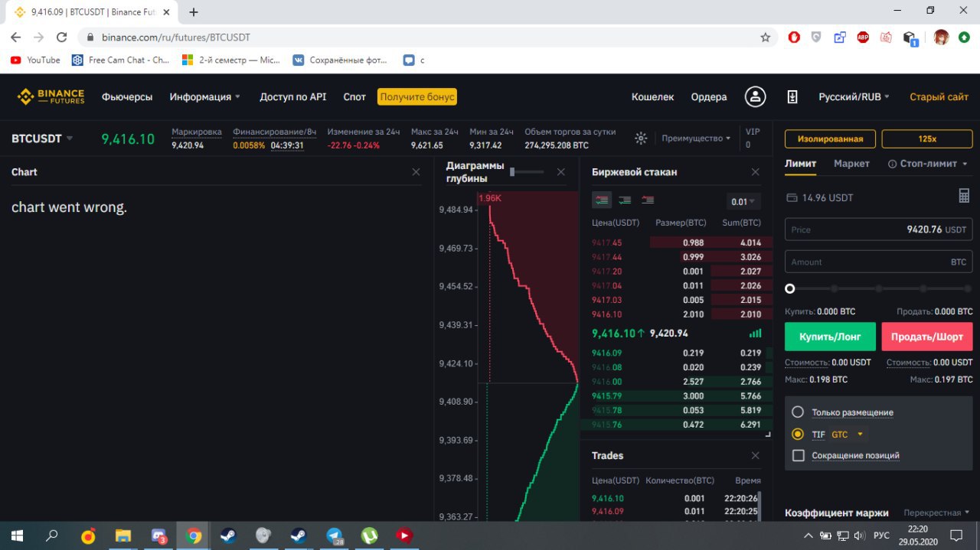
Task: Expand the BTCUSDT pair selector
Action: tap(42, 138)
